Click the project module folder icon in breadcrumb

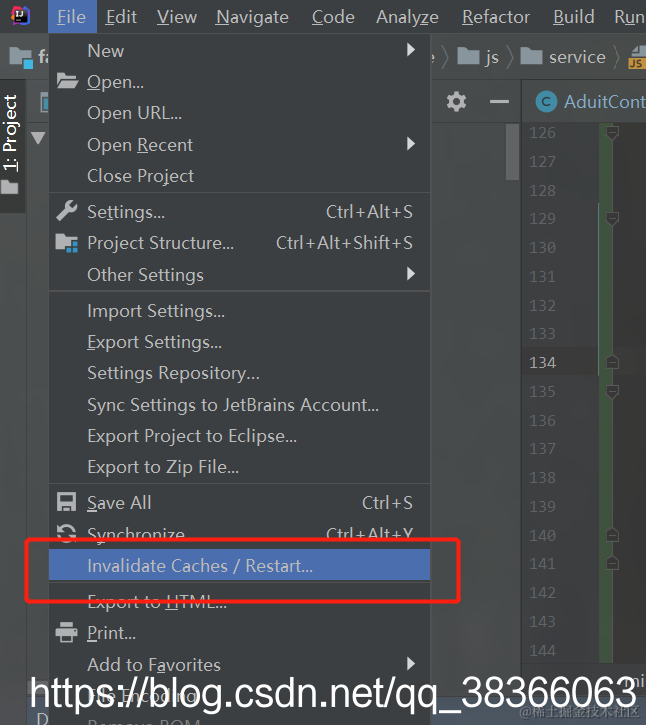click(21, 57)
